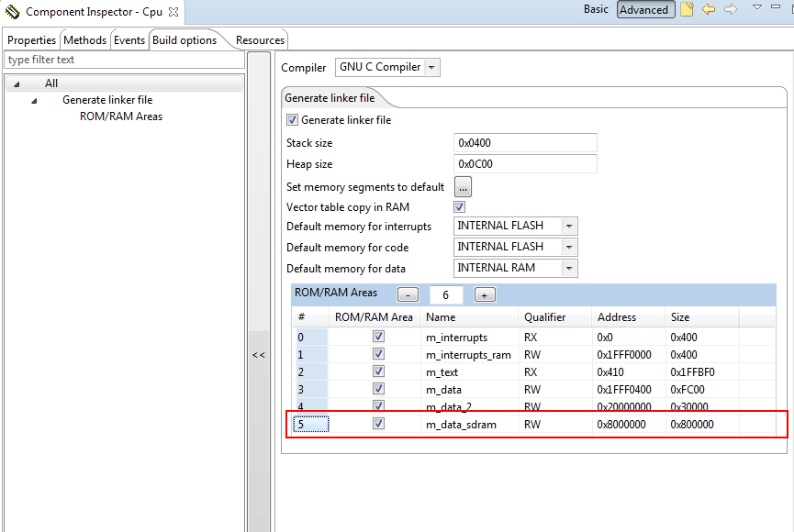Select Generate linker file tree item
This screenshot has width=794, height=532.
(107, 100)
